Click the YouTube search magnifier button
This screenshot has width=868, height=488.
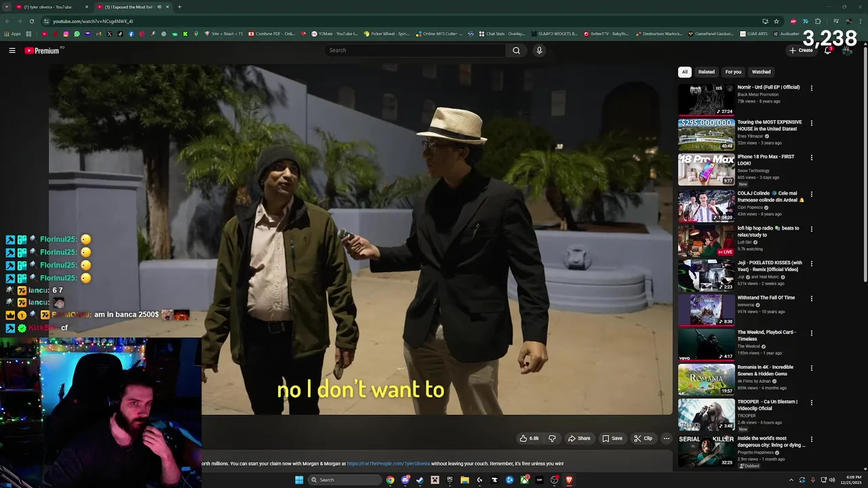click(x=516, y=50)
